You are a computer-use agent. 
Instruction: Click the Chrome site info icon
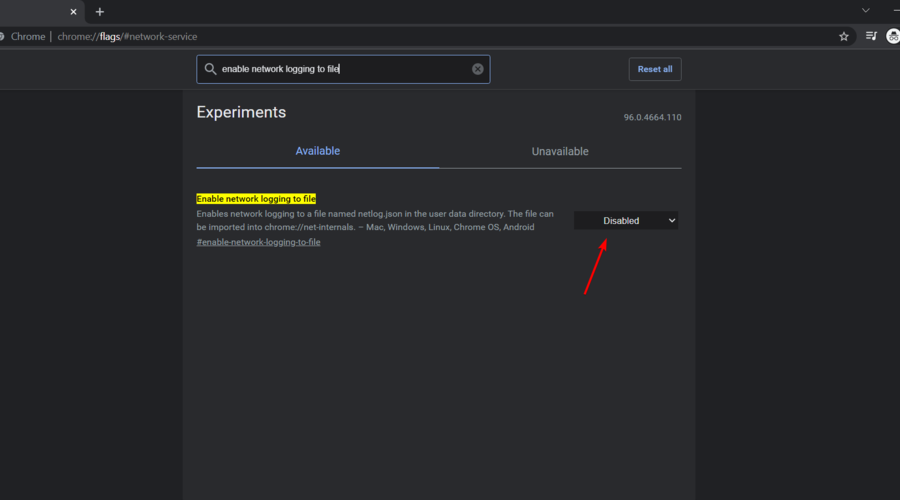click(2, 36)
